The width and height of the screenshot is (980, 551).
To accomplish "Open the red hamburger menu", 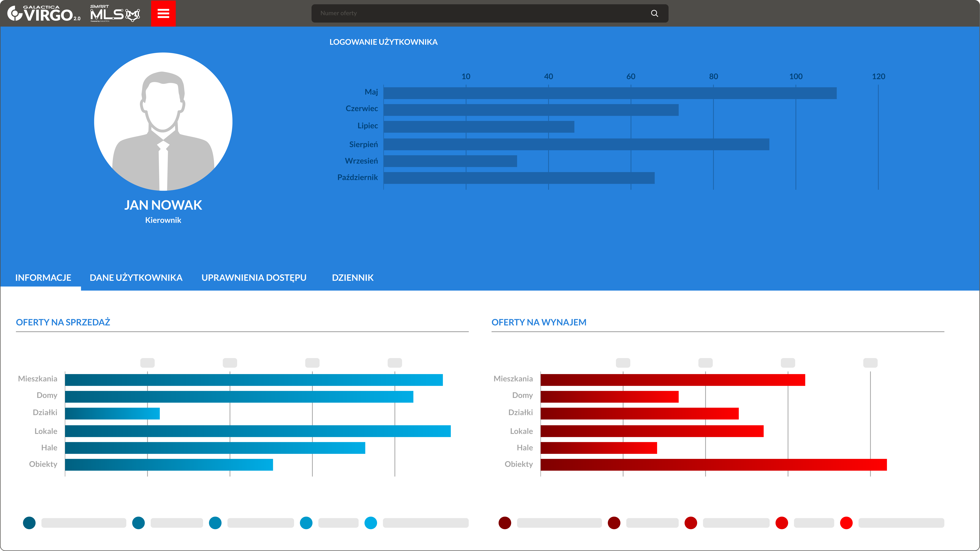I will click(163, 13).
